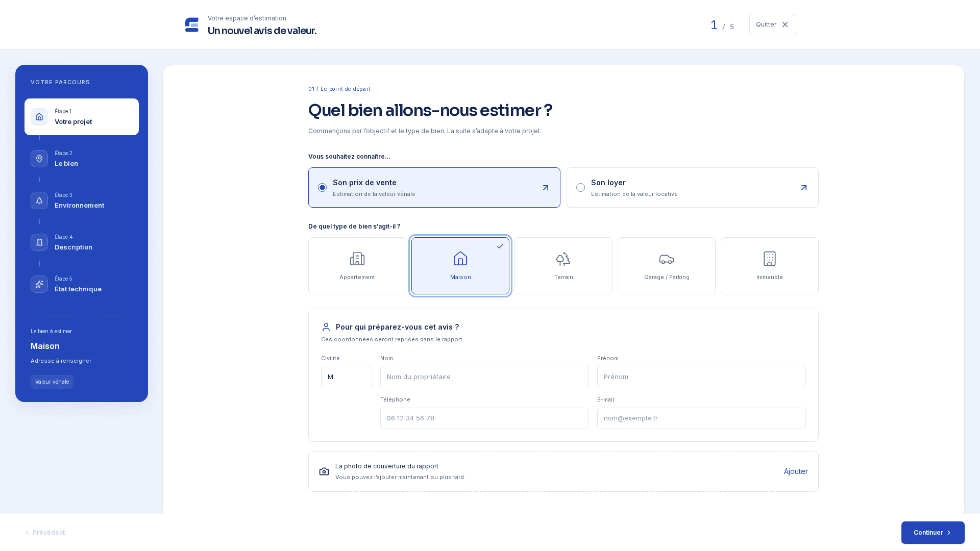Click the map pin icon of Étape 2
Viewport: 980px width, 551px height.
pyautogui.click(x=39, y=159)
